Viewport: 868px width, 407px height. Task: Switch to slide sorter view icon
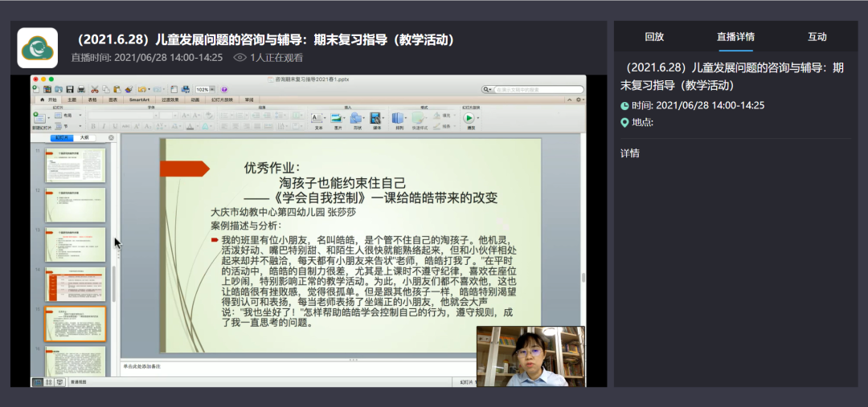coord(48,383)
